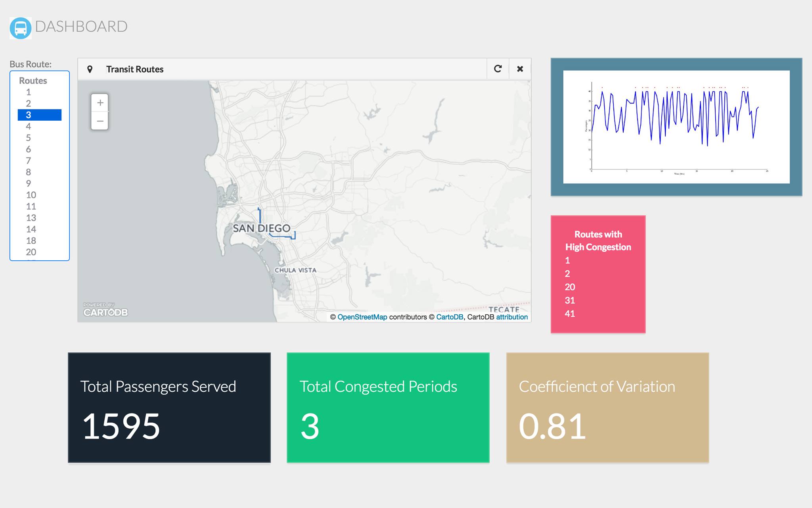The width and height of the screenshot is (812, 508).
Task: Click the Coefficient of Variation card
Action: click(607, 408)
